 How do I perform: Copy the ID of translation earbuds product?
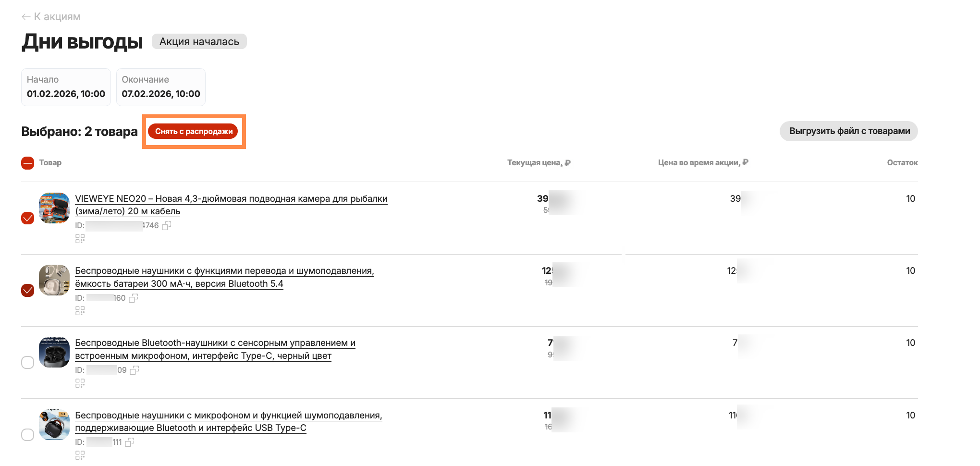134,298
